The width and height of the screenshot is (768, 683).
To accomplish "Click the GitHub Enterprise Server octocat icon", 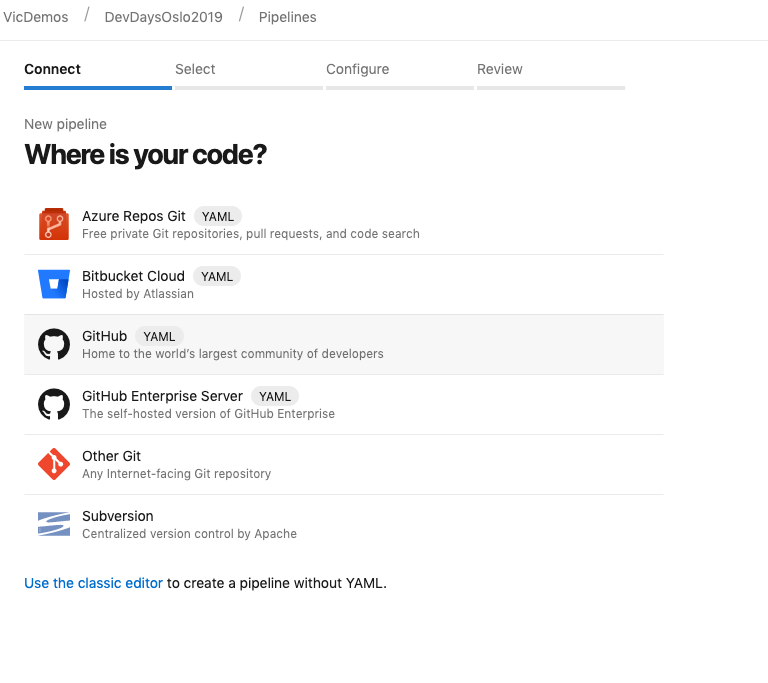I will coord(54,404).
